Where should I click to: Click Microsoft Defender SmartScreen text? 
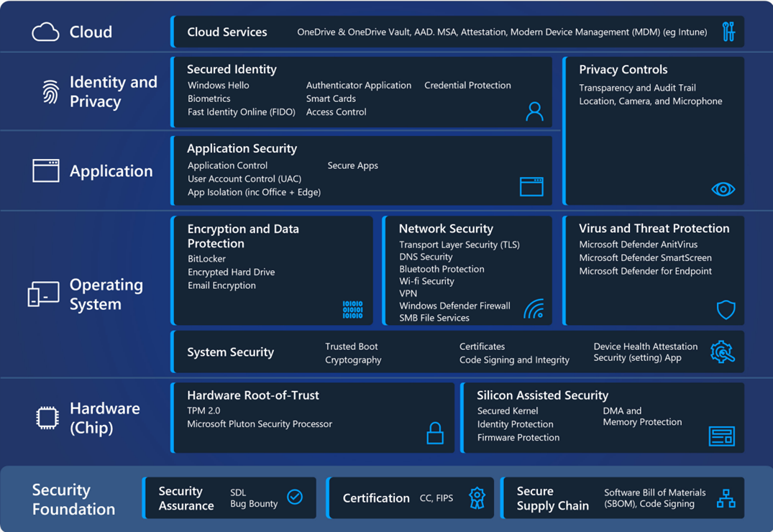[x=645, y=258]
